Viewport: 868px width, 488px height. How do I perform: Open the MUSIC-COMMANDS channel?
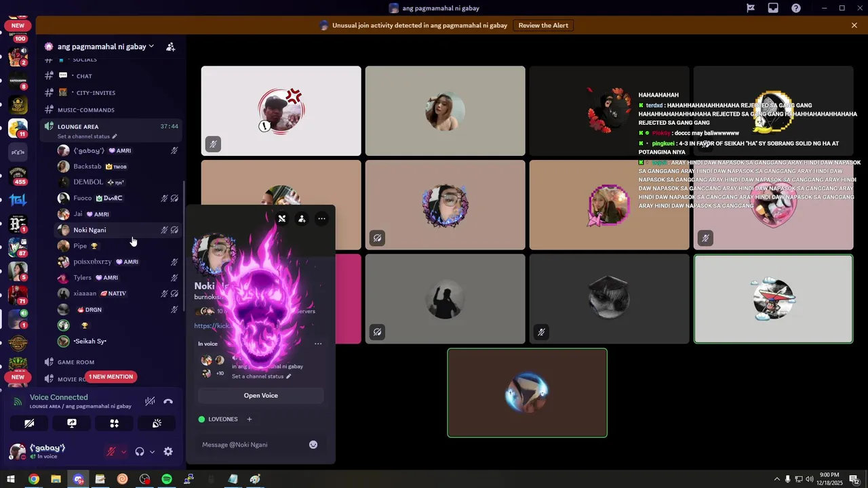(85, 110)
